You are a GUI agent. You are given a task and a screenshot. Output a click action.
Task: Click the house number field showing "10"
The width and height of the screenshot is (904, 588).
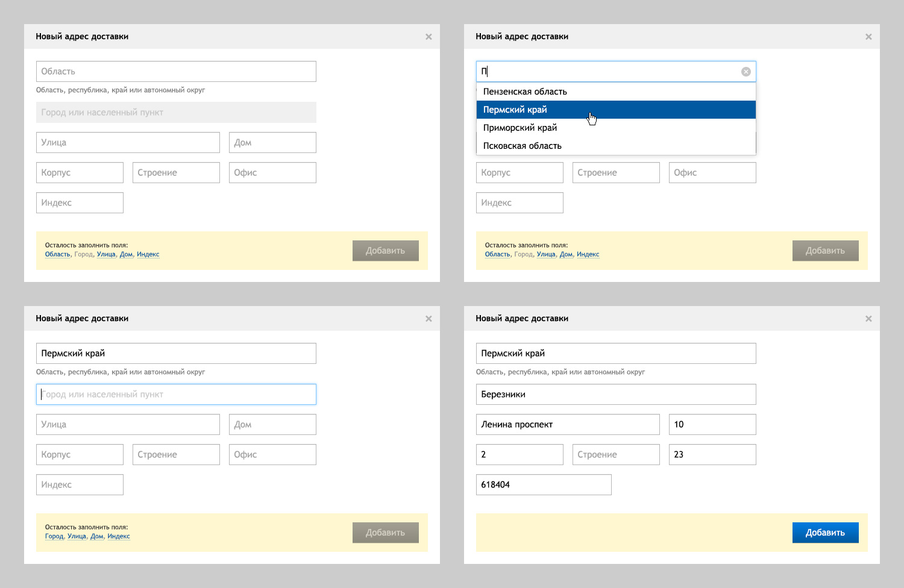[712, 425]
